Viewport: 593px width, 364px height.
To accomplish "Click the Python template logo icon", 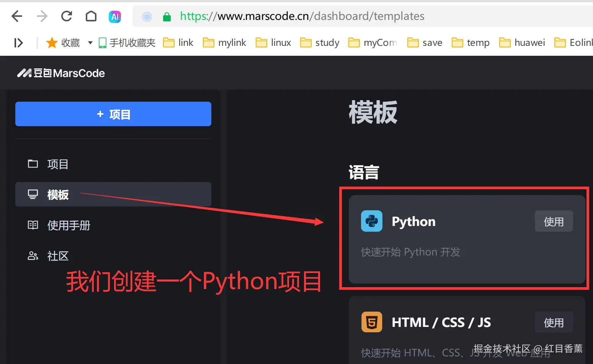I will pyautogui.click(x=372, y=221).
